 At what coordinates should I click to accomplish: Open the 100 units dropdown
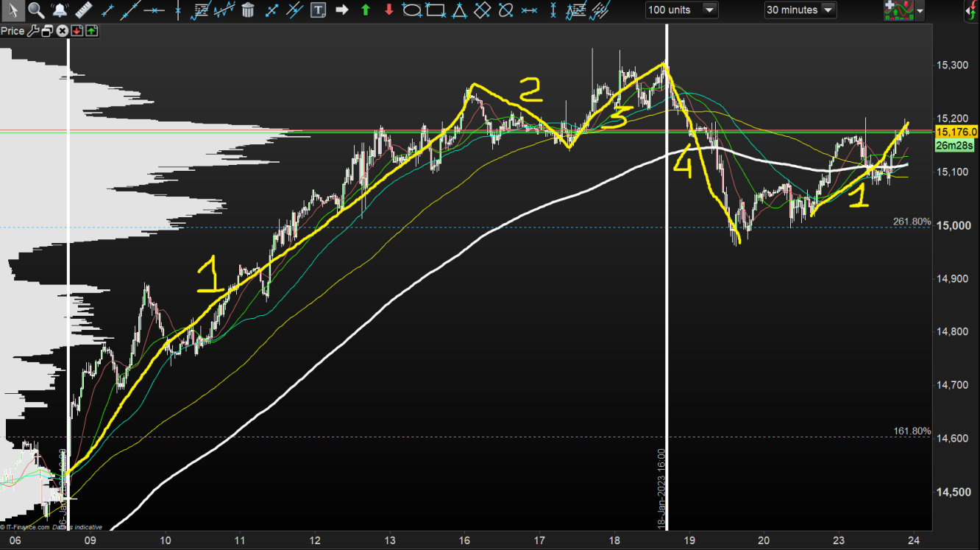point(682,10)
